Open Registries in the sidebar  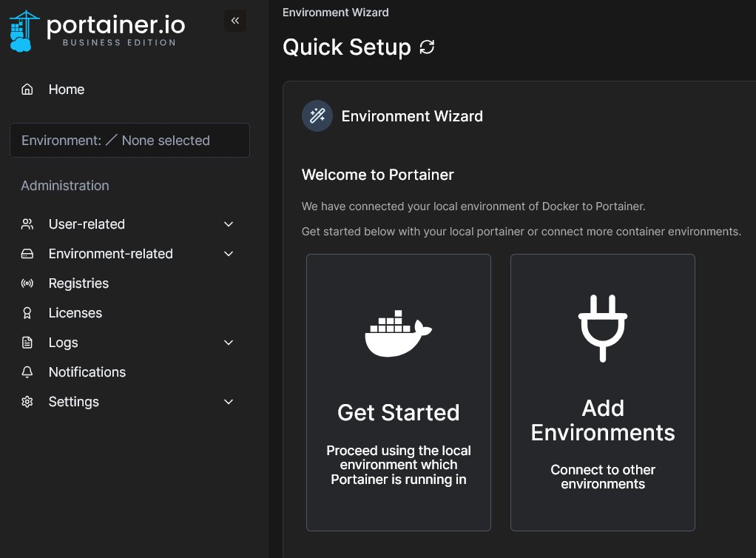(x=78, y=283)
